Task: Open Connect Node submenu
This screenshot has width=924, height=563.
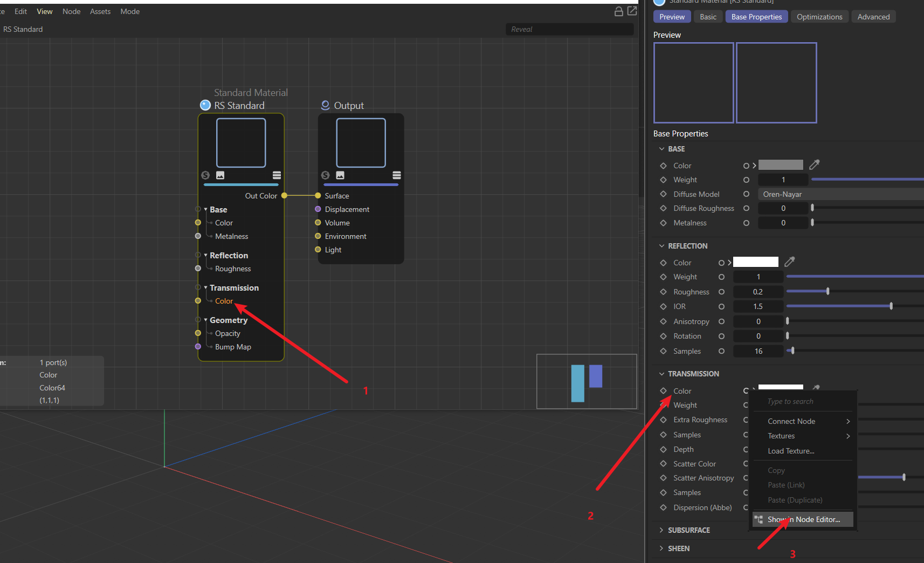Action: [x=803, y=421]
